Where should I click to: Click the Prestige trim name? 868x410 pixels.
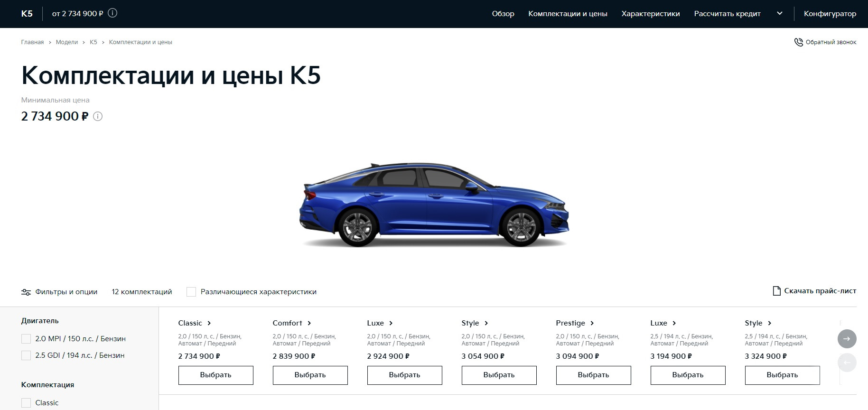[570, 323]
